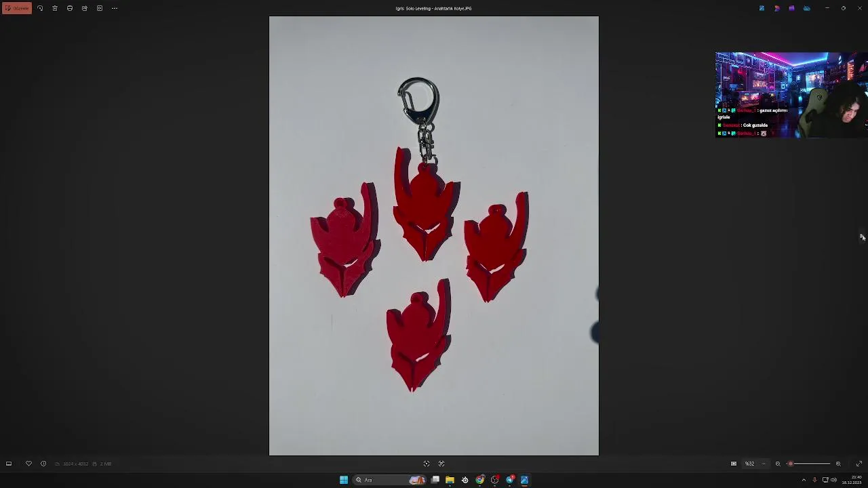Restore down the Photos window
The width and height of the screenshot is (868, 488).
(844, 8)
